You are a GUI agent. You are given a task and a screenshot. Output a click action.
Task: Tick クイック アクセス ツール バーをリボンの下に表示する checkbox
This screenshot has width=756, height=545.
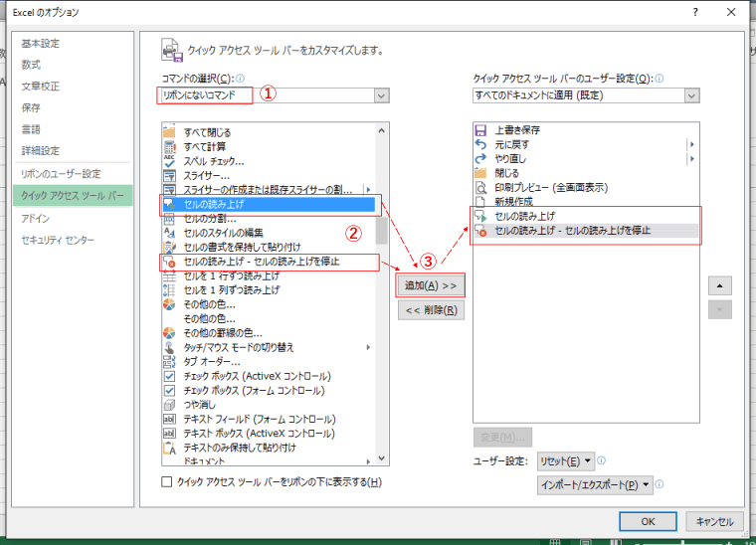(167, 482)
